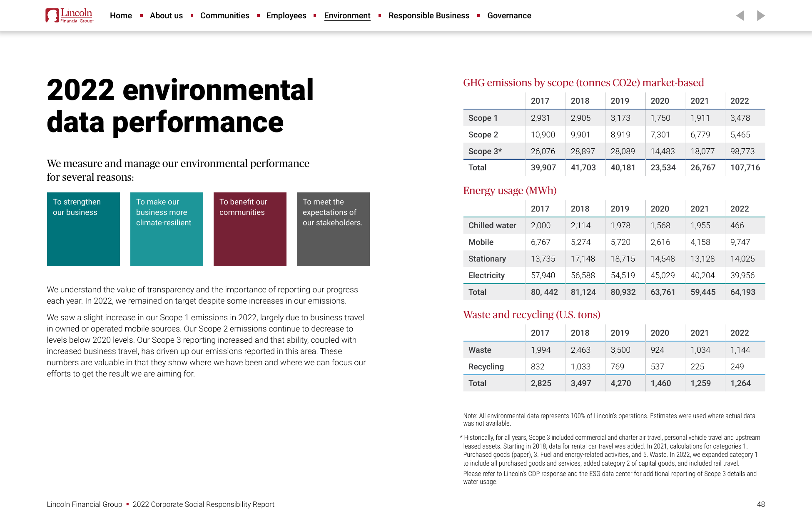Open Responsible Business section
The width and height of the screenshot is (812, 531).
coord(429,15)
